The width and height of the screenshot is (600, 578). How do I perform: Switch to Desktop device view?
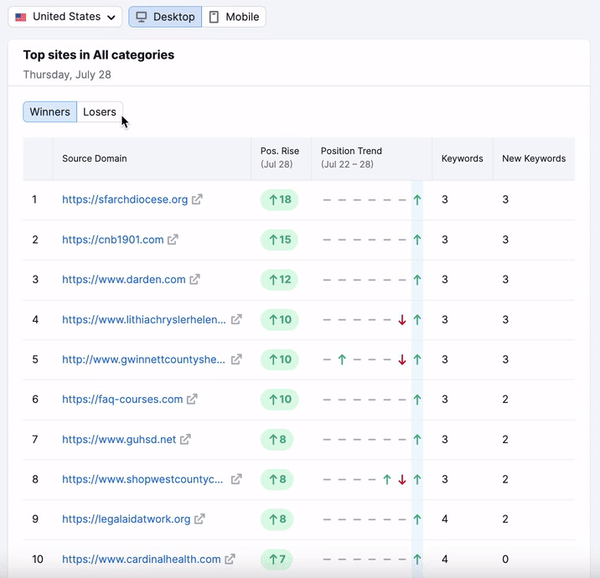[x=165, y=17]
